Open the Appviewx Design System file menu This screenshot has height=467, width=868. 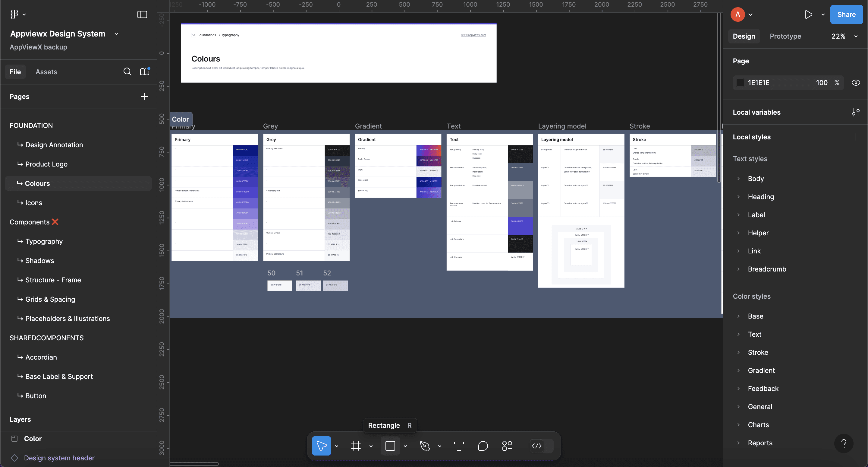point(116,34)
